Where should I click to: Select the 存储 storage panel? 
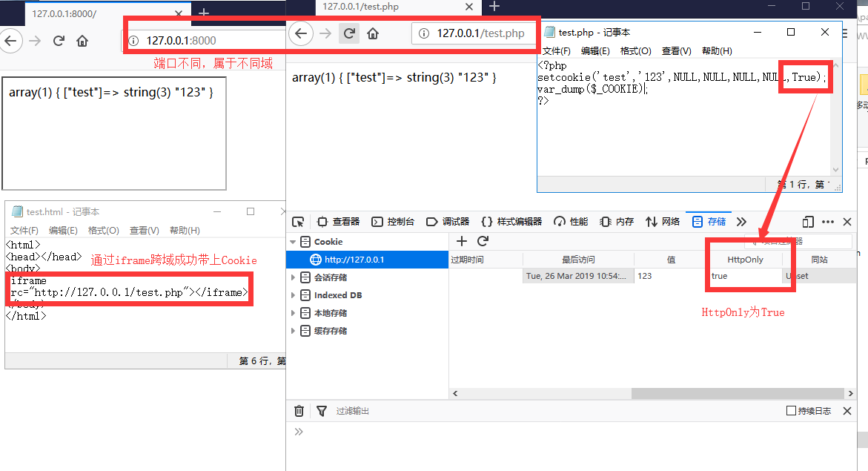coord(709,222)
